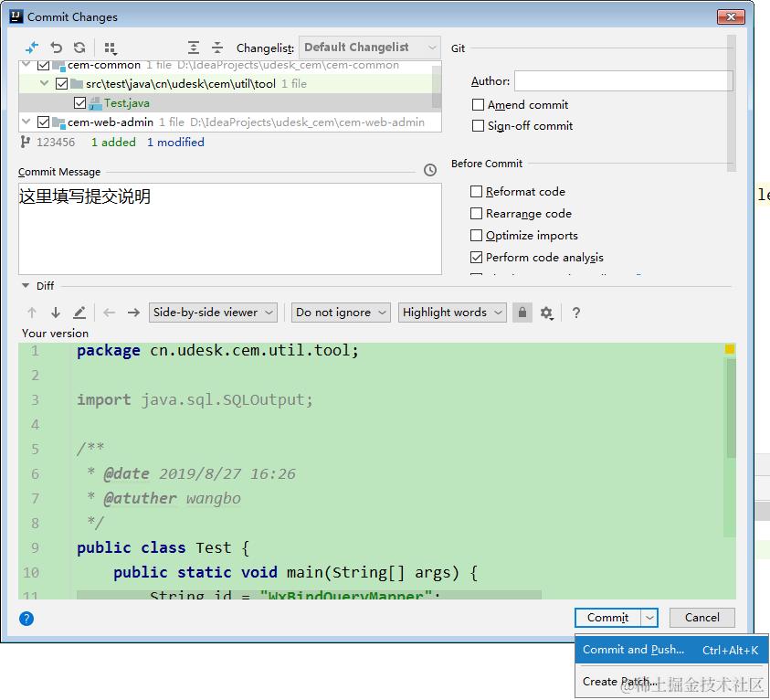This screenshot has width=770, height=700.
Task: Uncheck Perform code analysis
Action: click(476, 257)
